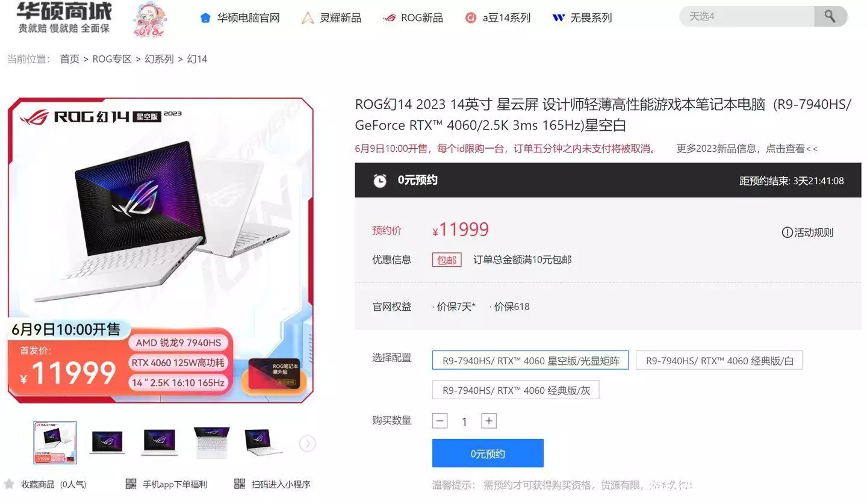
Task: Select the second laptop thumbnail image
Action: click(107, 443)
